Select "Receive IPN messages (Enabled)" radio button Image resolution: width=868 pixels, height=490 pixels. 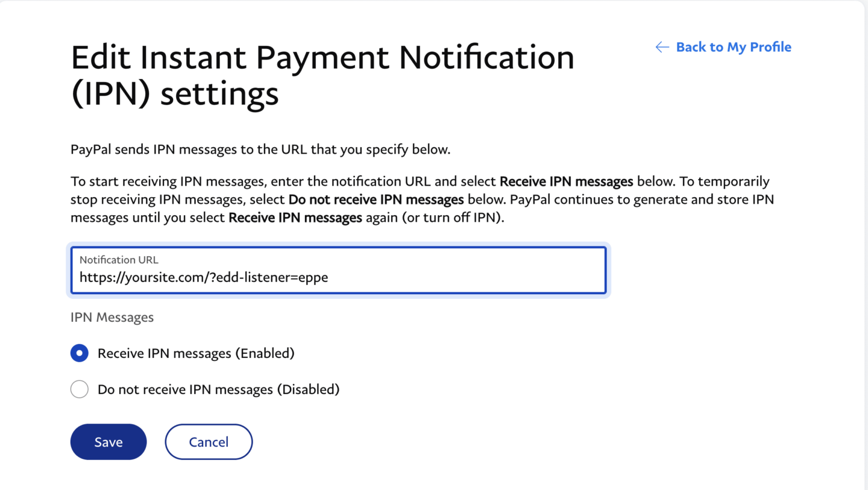79,353
